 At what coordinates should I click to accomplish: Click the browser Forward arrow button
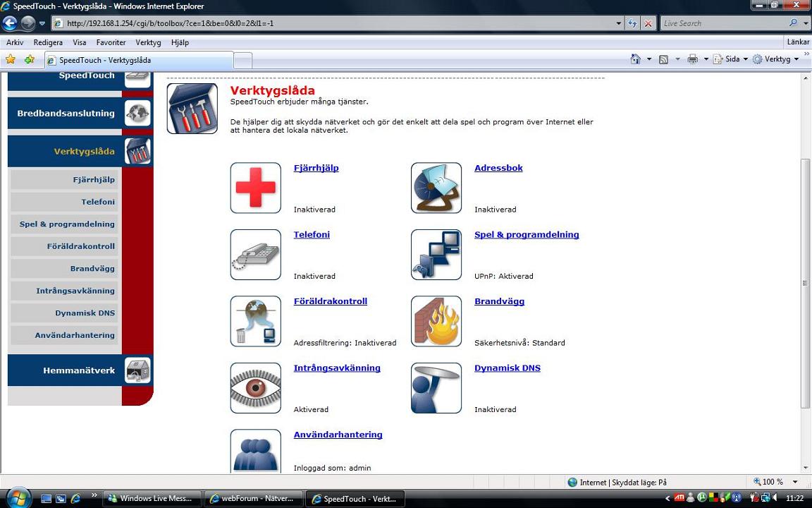coord(28,23)
